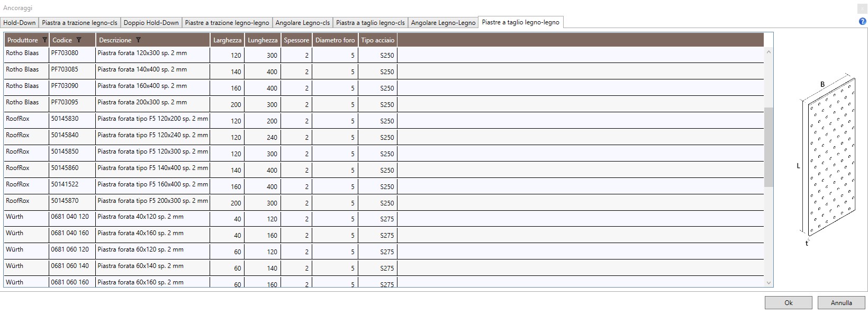Click description Piastra forata 60x140 sp. 2 mm
868x313 pixels.
click(140, 266)
